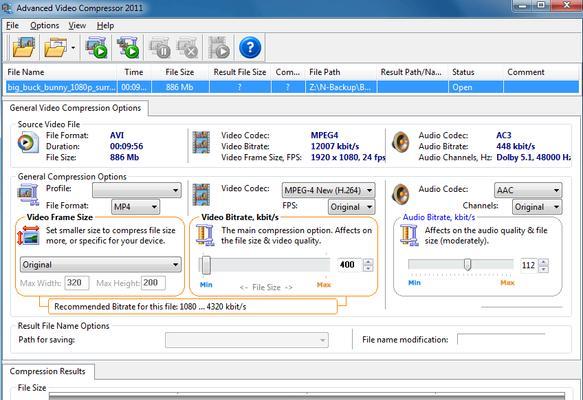Click the video bitrate slider handle
The height and width of the screenshot is (400, 583).
(x=206, y=265)
